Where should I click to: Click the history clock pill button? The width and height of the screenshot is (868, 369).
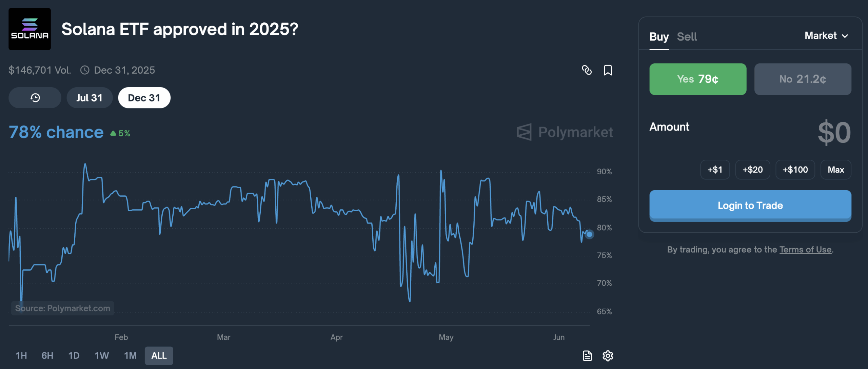pyautogui.click(x=35, y=98)
